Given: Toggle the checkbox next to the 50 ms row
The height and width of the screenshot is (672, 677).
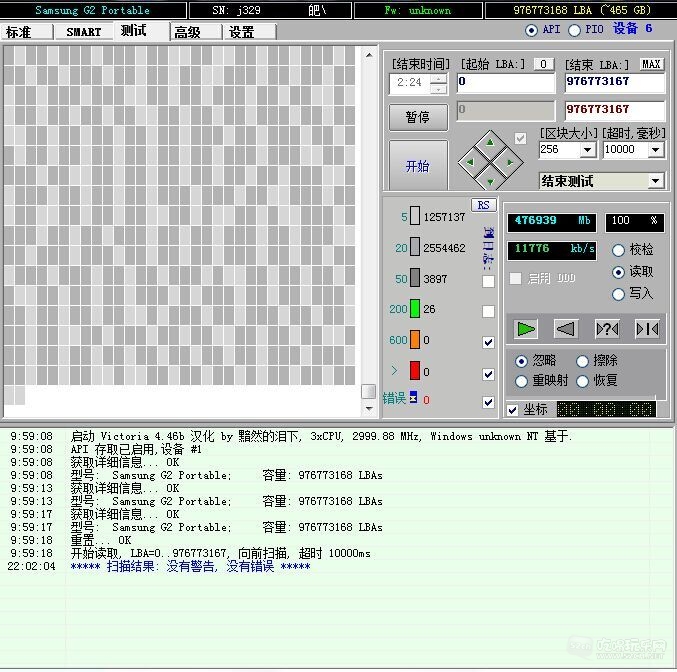Looking at the screenshot, I should [488, 281].
